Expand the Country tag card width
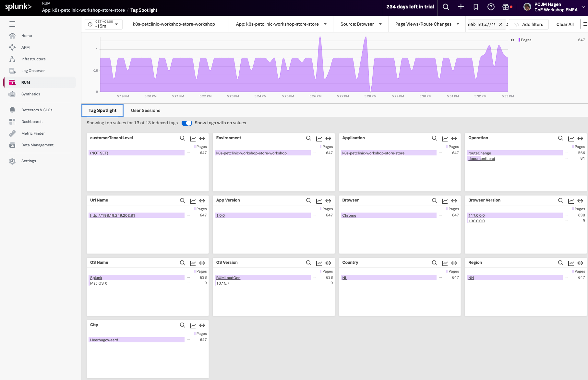This screenshot has height=380, width=588. 454,263
